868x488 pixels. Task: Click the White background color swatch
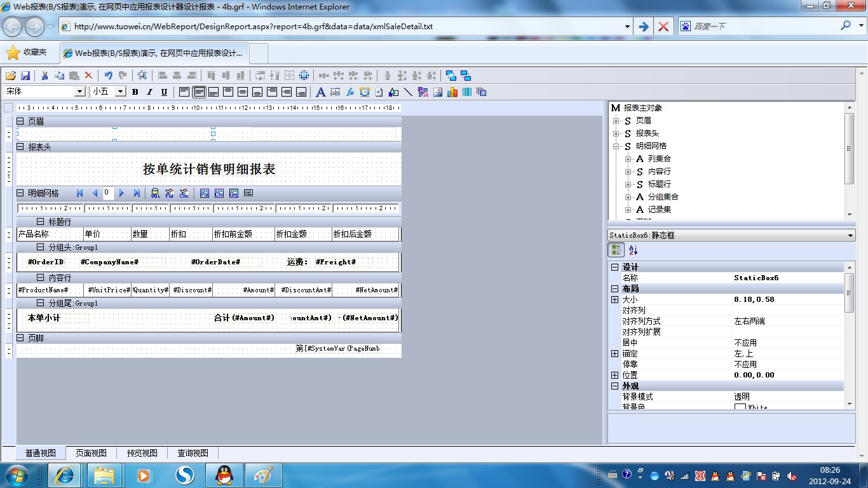click(740, 407)
